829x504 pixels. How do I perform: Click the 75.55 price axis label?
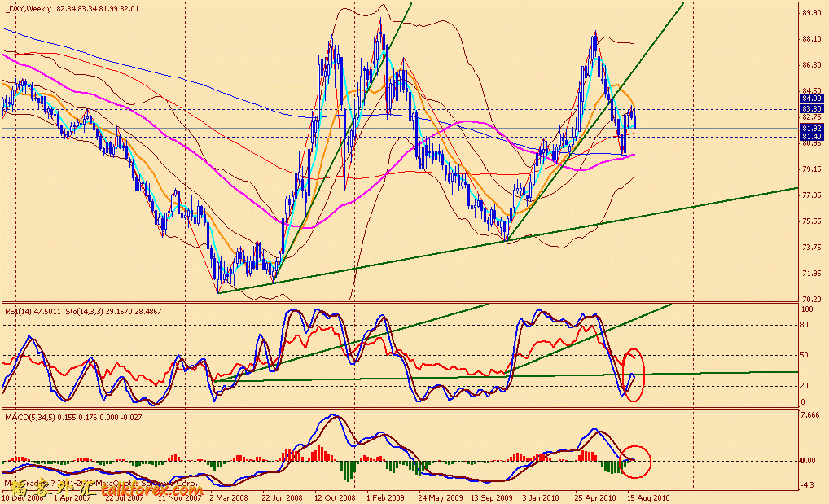click(x=812, y=221)
